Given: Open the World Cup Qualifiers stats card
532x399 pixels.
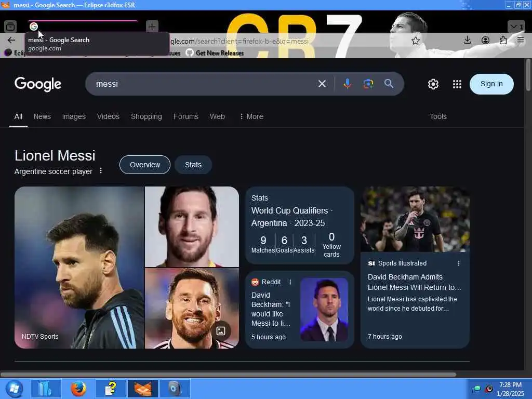Looking at the screenshot, I should click(x=300, y=225).
